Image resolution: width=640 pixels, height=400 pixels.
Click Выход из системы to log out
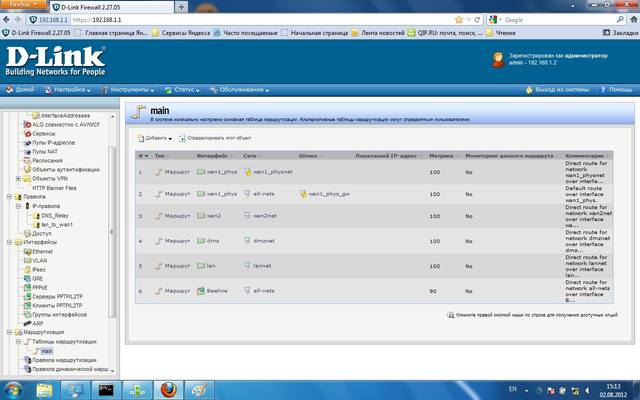pos(558,90)
